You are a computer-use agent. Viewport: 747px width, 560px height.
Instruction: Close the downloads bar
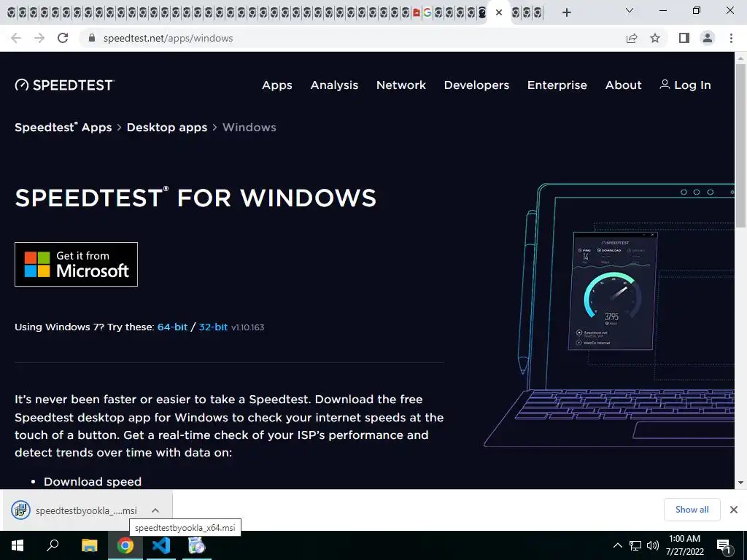pyautogui.click(x=734, y=510)
